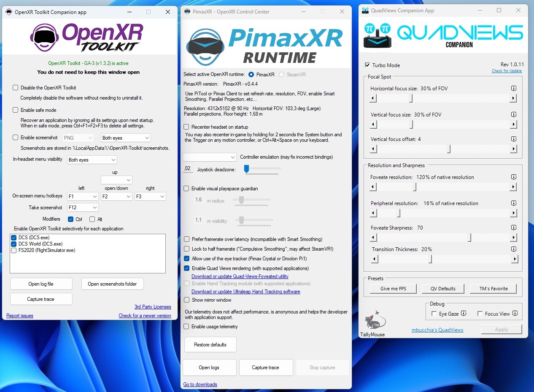Click Restore defaults in PimaxXR

coord(210,345)
